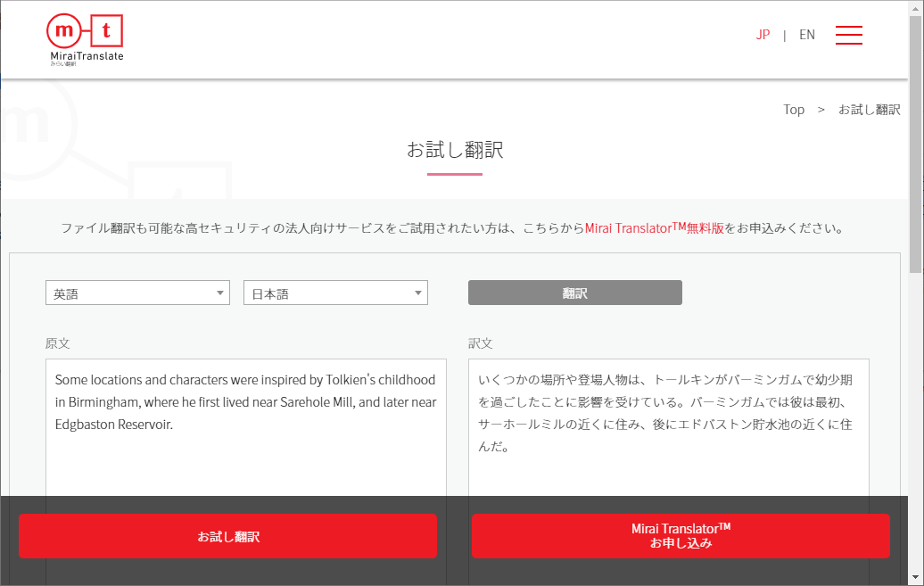Click the お試し翻訳 page heading

pyautogui.click(x=456, y=150)
